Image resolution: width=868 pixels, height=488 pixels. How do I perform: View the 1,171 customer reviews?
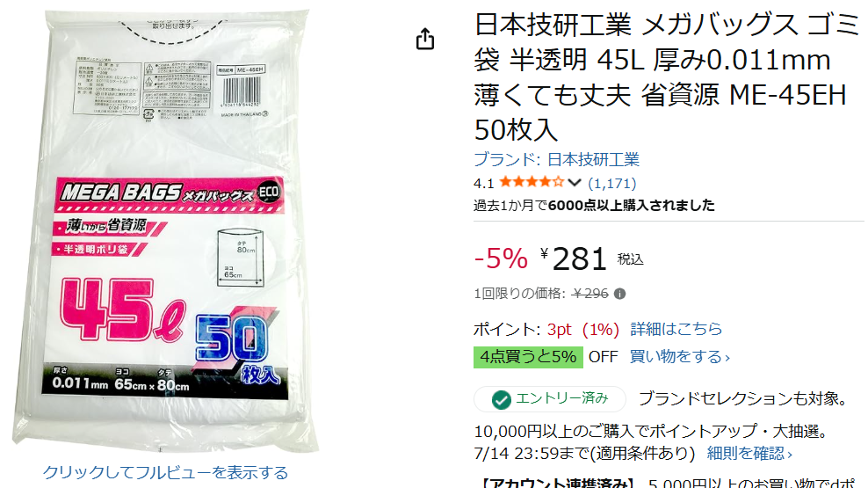click(x=611, y=184)
